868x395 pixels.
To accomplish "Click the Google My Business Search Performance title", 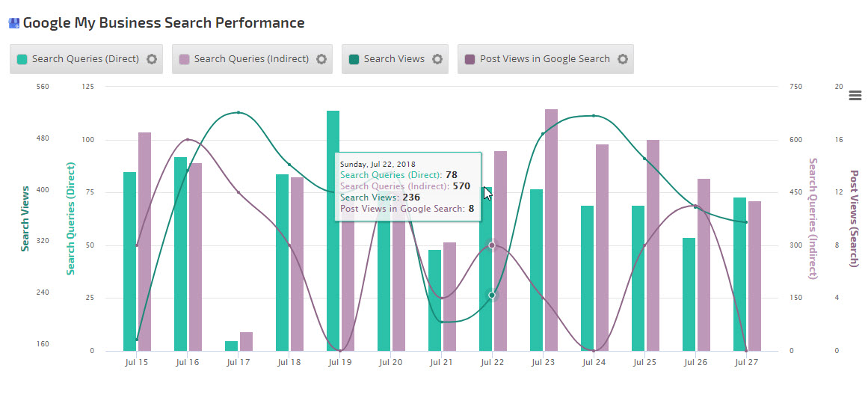I will [x=164, y=23].
